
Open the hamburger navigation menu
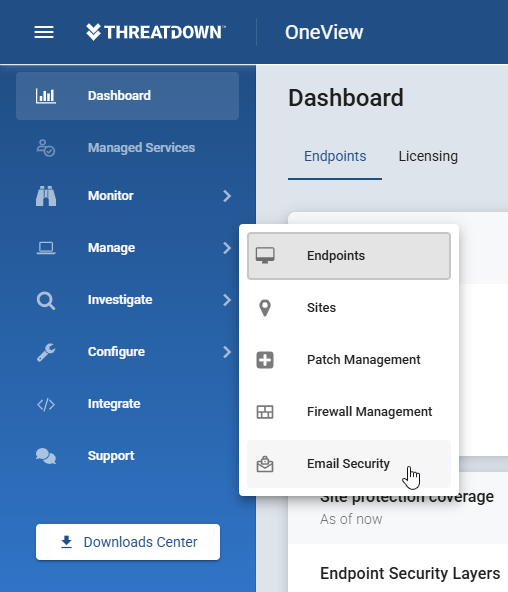44,32
